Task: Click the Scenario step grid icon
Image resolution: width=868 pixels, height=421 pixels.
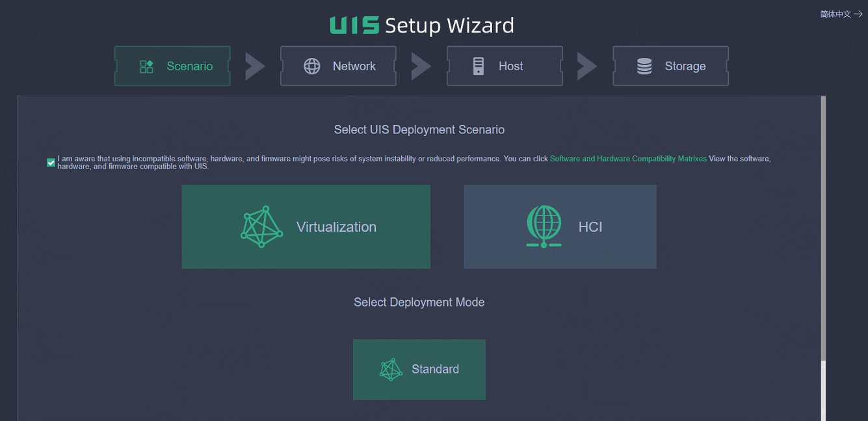Action: [x=146, y=66]
